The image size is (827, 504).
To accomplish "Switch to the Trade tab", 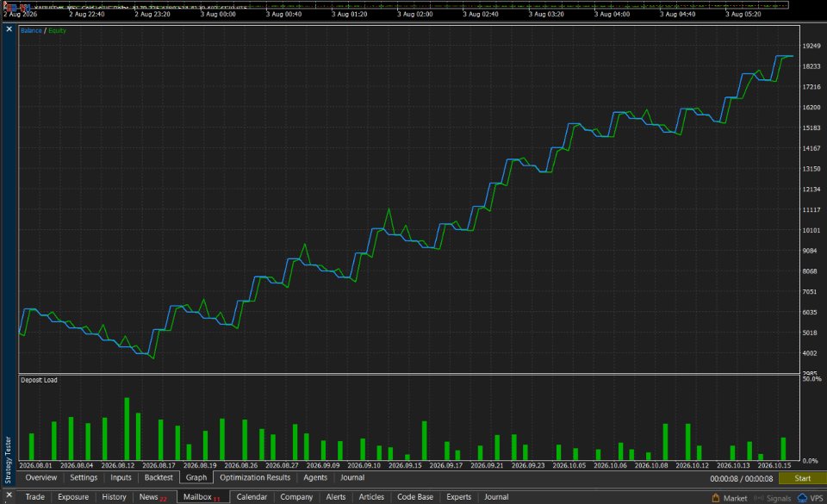I will 34,496.
